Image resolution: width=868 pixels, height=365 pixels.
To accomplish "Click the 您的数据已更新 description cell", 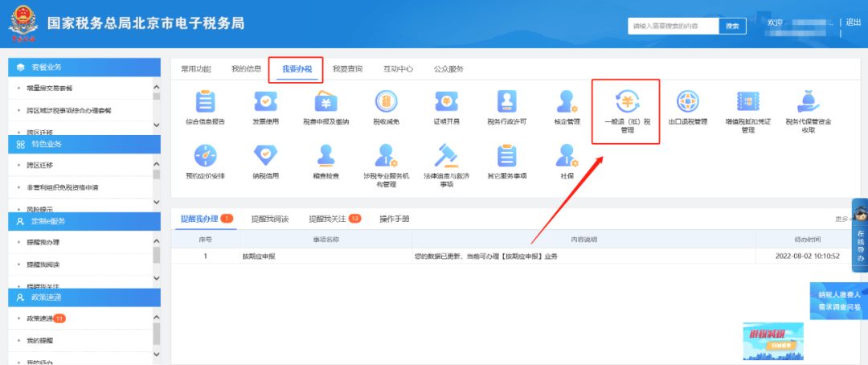I will click(583, 256).
